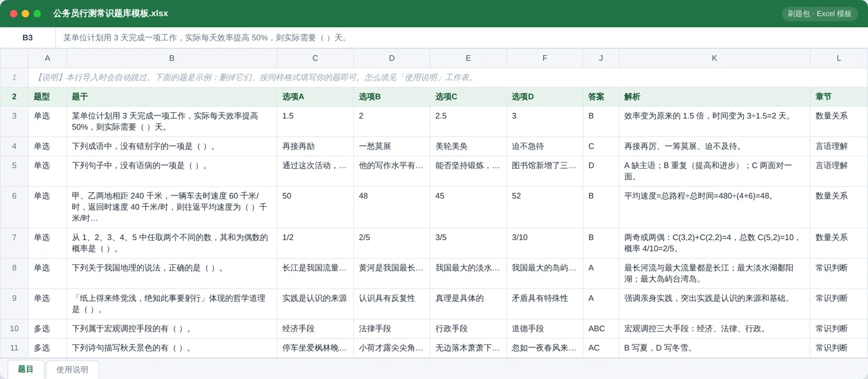868x379 pixels.
Task: Click explanation 宏观调控三大手段
Action: click(714, 329)
